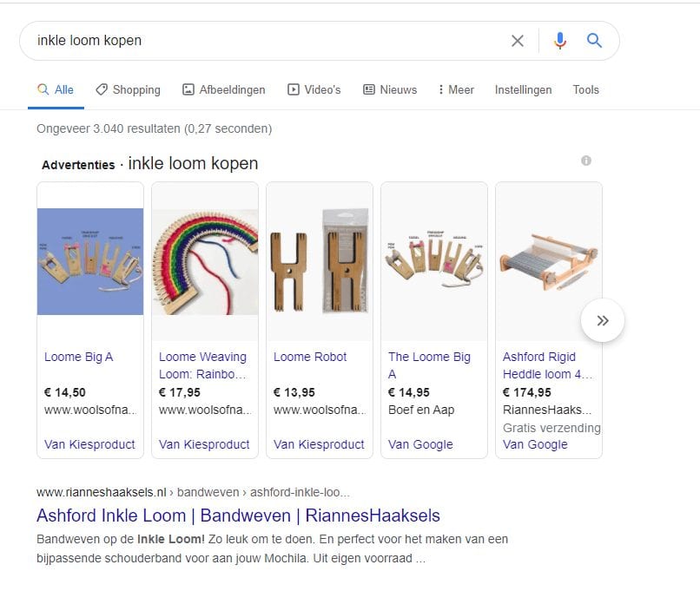Click the 'RiannesHaaks…' seller name
The height and width of the screenshot is (591, 700).
coord(547,410)
